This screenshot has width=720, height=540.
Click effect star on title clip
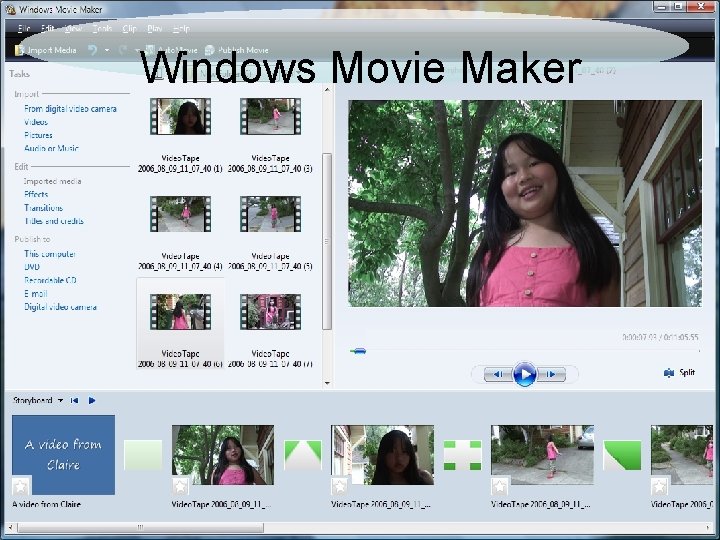point(21,485)
